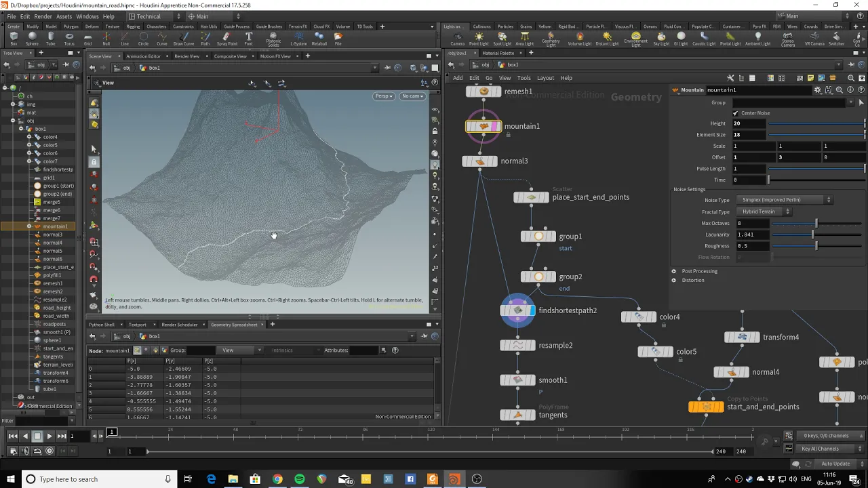This screenshot has width=868, height=488.
Task: Open network editor Layout menu
Action: click(545, 78)
